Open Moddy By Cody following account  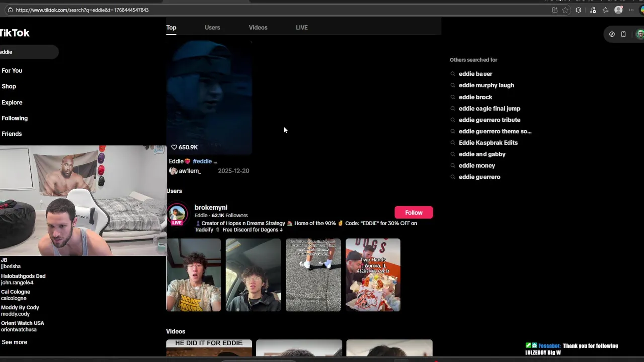pyautogui.click(x=20, y=311)
